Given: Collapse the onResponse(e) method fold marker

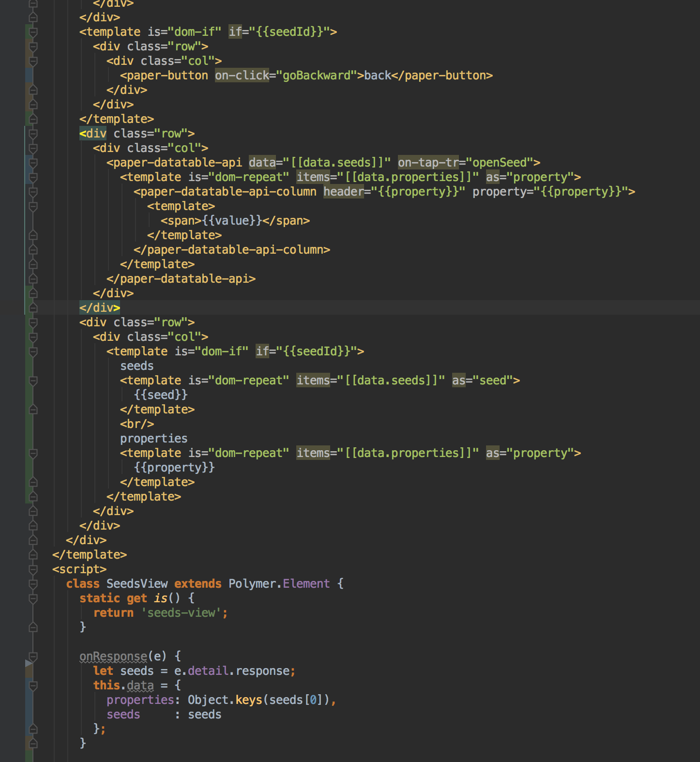Looking at the screenshot, I should [x=33, y=657].
